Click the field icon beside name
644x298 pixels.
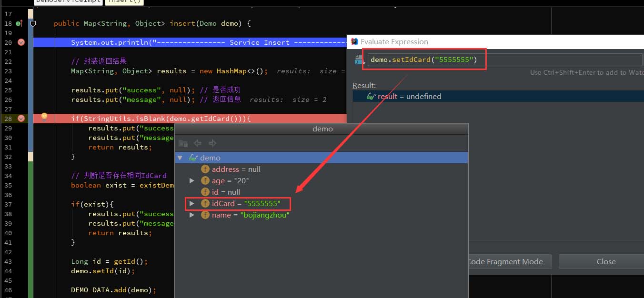(x=205, y=215)
